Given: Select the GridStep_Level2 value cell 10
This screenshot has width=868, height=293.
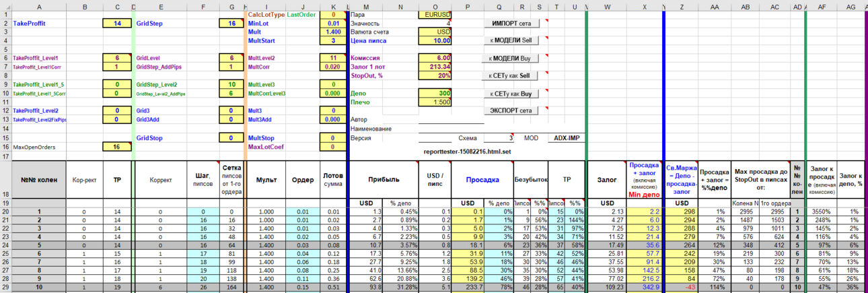Looking at the screenshot, I should coord(232,84).
